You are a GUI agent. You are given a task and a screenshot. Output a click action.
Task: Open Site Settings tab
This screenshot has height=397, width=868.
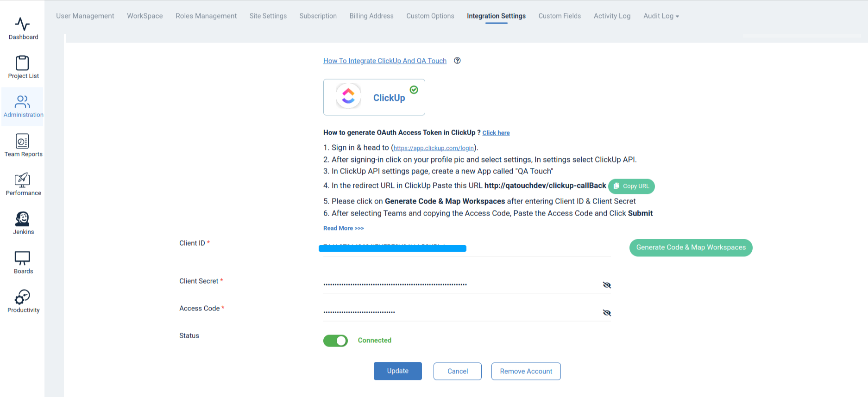(x=268, y=16)
